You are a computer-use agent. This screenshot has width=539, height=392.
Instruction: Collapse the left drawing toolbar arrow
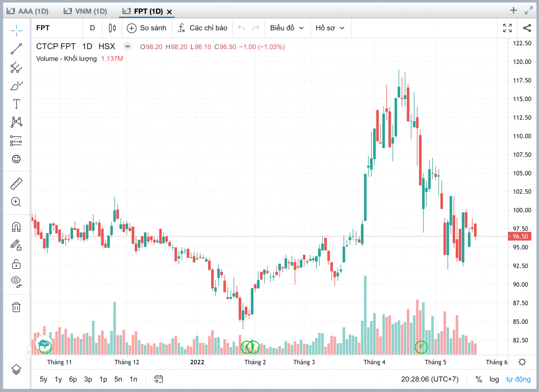(29, 352)
